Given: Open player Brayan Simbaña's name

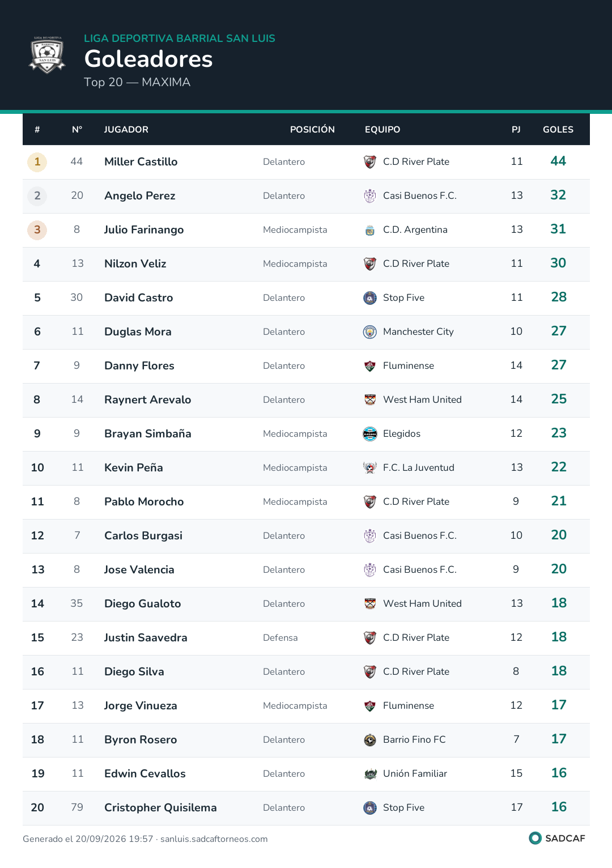Looking at the screenshot, I should click(x=148, y=434).
